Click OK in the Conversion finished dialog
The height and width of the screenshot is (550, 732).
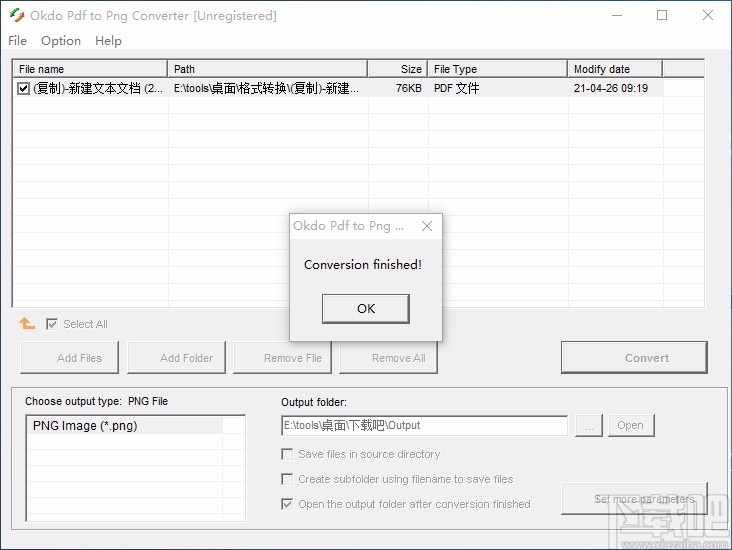(366, 309)
